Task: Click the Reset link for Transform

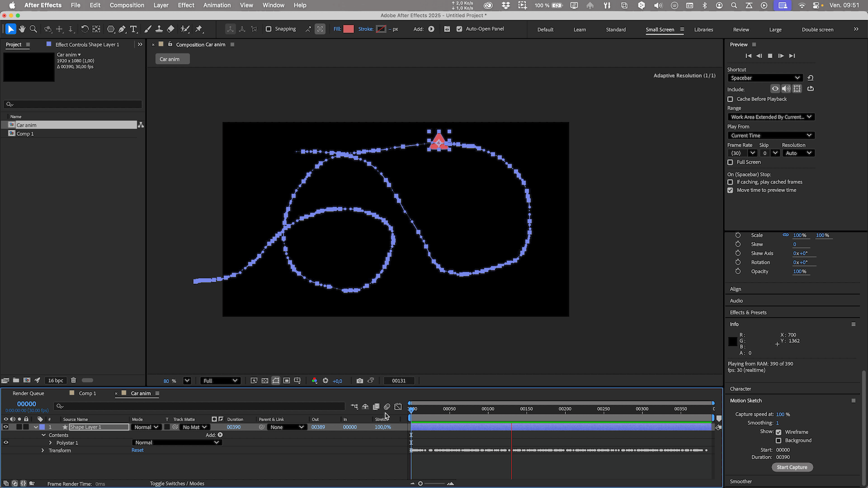Action: point(137,450)
